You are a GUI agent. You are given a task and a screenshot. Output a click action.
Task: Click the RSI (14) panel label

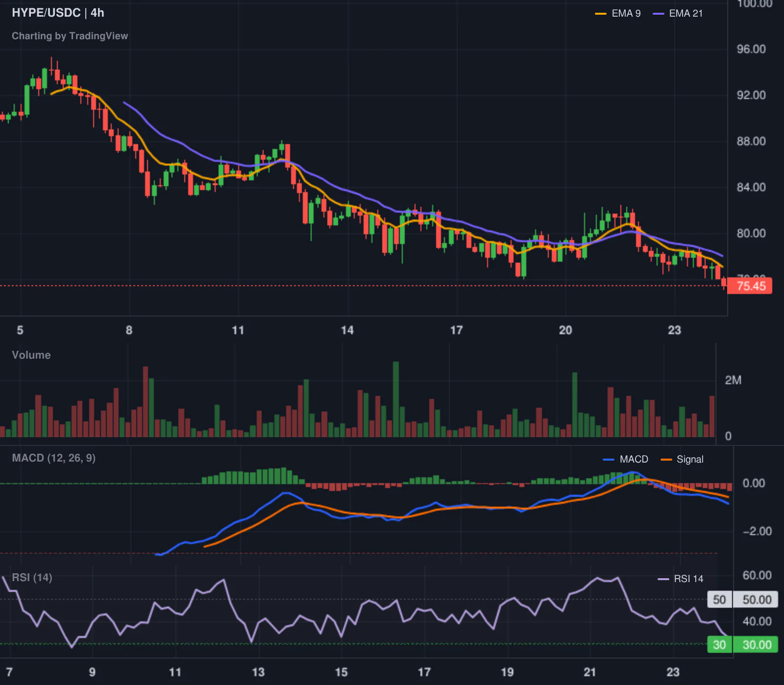32,577
